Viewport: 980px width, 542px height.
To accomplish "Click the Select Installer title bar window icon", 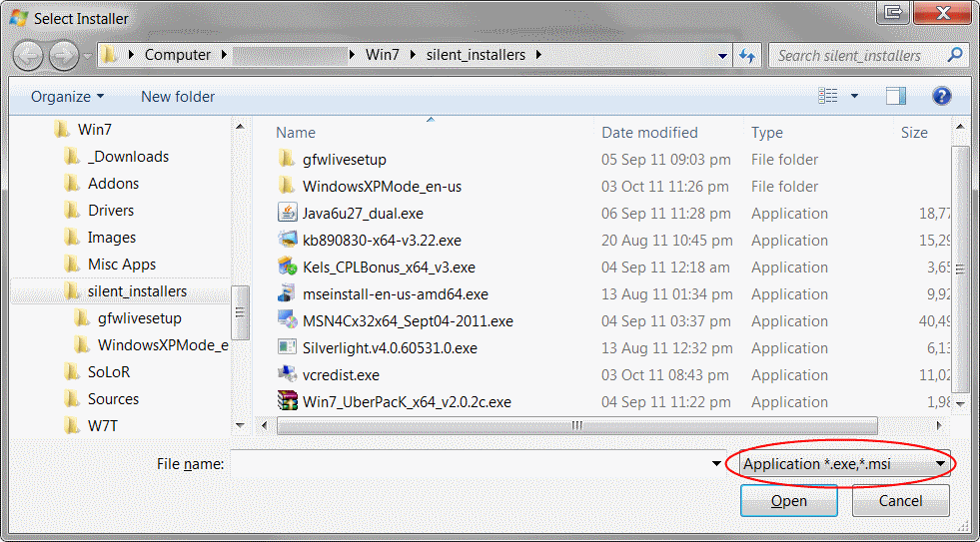I will [x=18, y=18].
